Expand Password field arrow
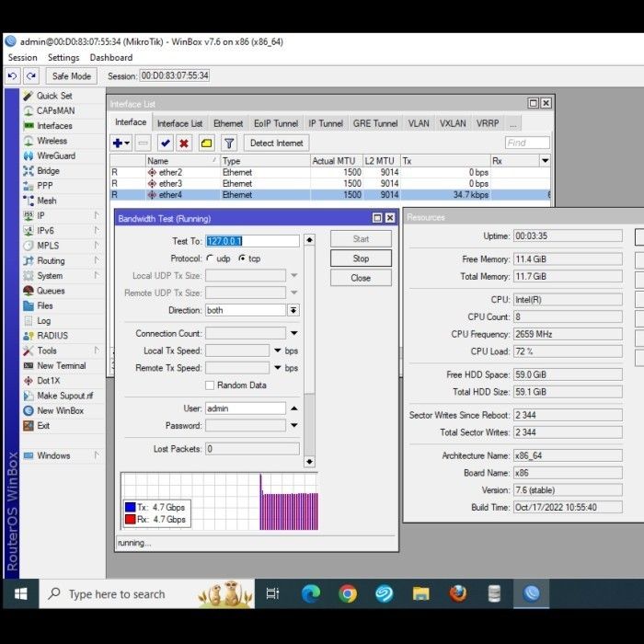This screenshot has height=644, width=644. 294,425
